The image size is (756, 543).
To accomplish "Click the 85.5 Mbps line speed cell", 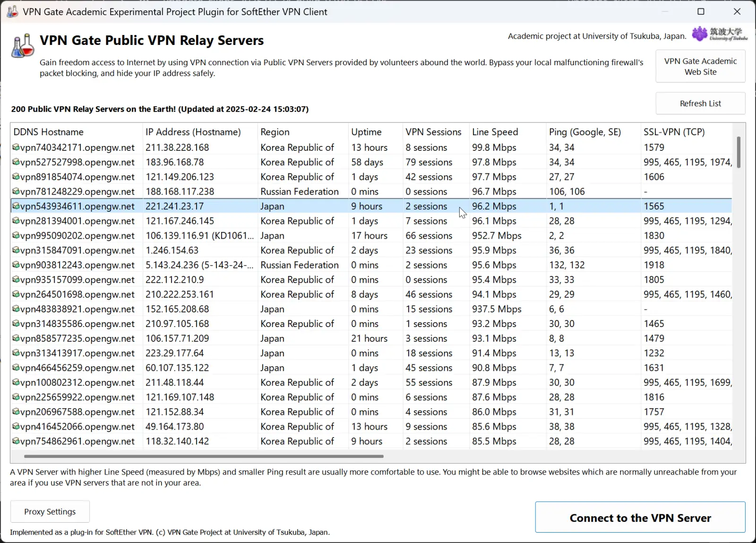I will click(x=494, y=440).
